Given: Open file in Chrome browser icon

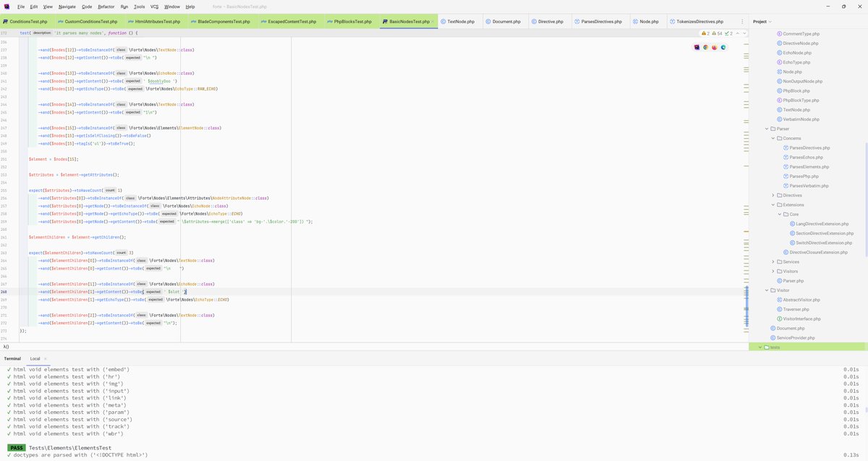Looking at the screenshot, I should point(705,47).
